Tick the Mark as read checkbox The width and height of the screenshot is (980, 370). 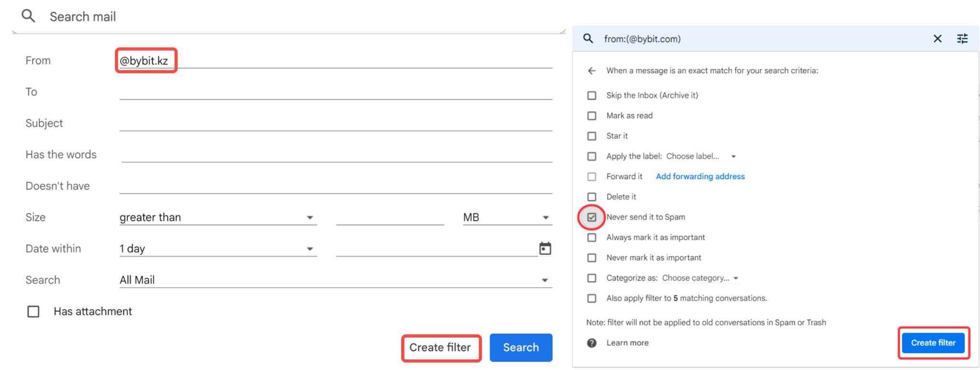pyautogui.click(x=592, y=116)
